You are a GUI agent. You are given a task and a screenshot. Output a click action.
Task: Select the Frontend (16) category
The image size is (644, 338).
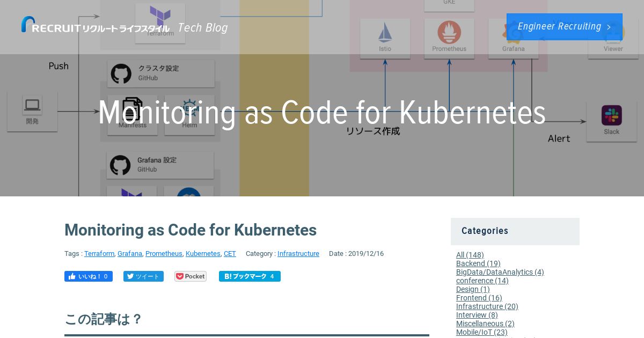tap(479, 298)
